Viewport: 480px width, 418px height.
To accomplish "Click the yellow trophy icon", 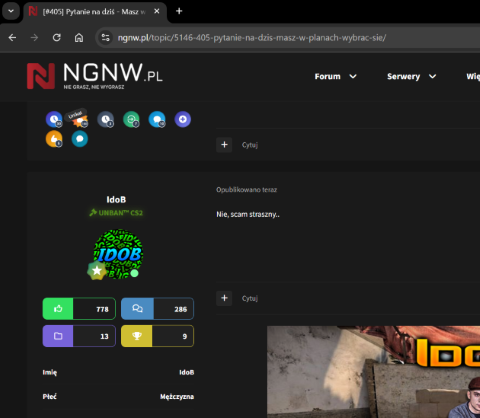I will (x=137, y=336).
